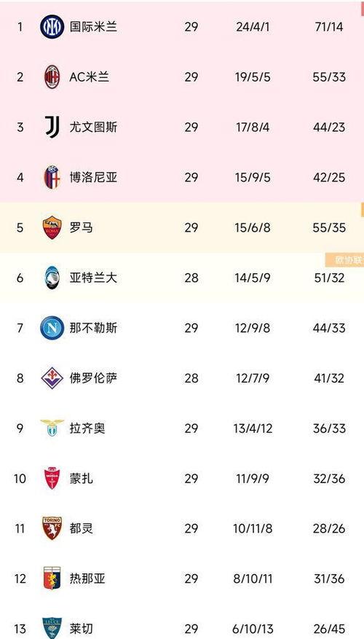Open the Lazio eagle logo
This screenshot has height=639, width=364.
(x=52, y=428)
